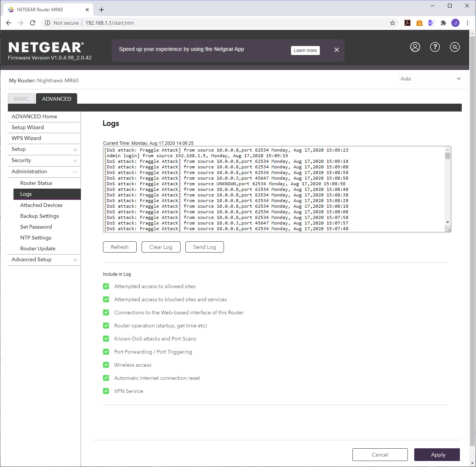Go forward with the browser forward arrow
Viewport: 476px width, 467px height.
pos(21,23)
